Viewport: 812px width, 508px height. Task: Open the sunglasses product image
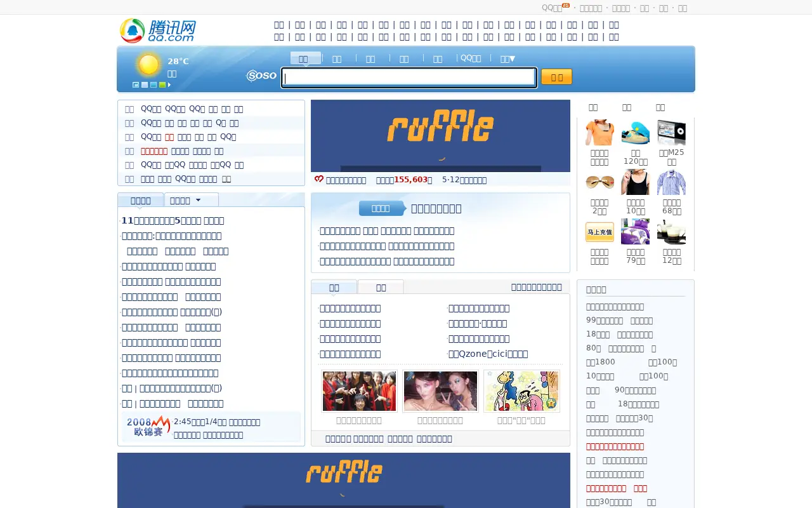599,182
